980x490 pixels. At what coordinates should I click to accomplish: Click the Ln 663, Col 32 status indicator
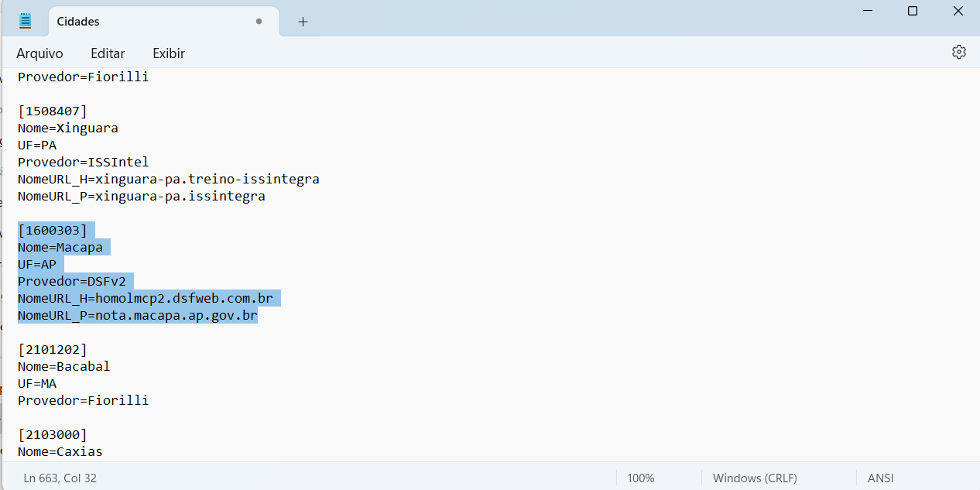pyautogui.click(x=60, y=478)
